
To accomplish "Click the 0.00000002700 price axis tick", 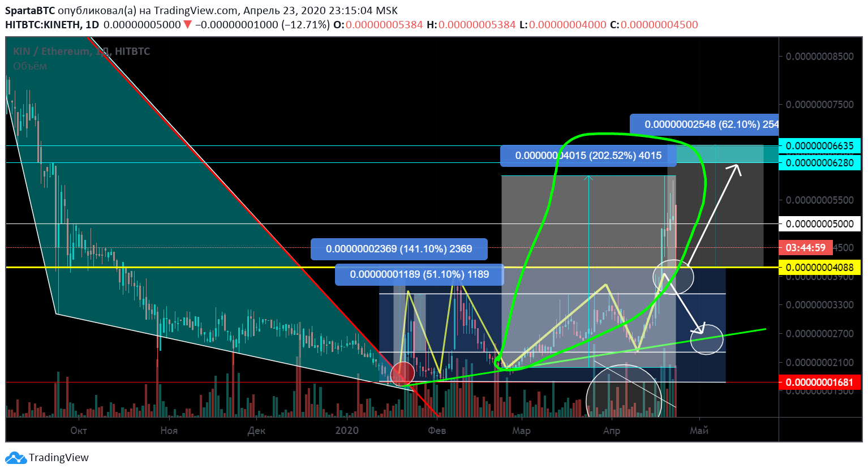I will click(820, 334).
